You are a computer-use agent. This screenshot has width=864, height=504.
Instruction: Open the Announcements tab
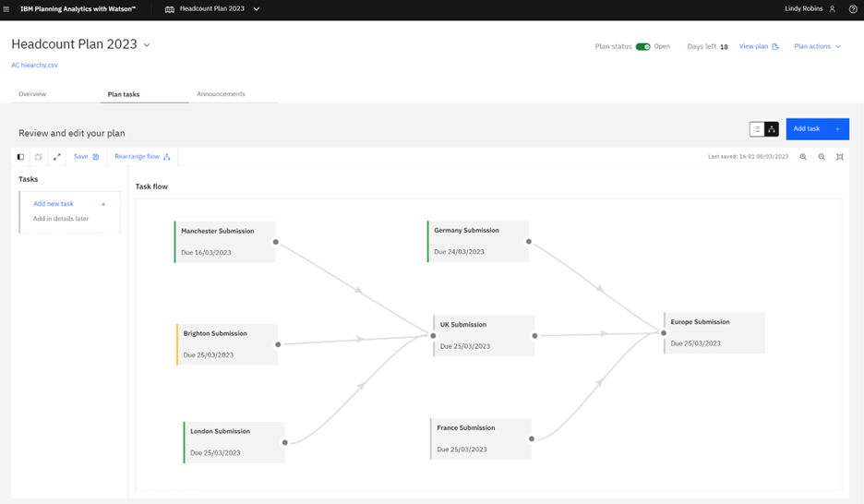point(221,94)
